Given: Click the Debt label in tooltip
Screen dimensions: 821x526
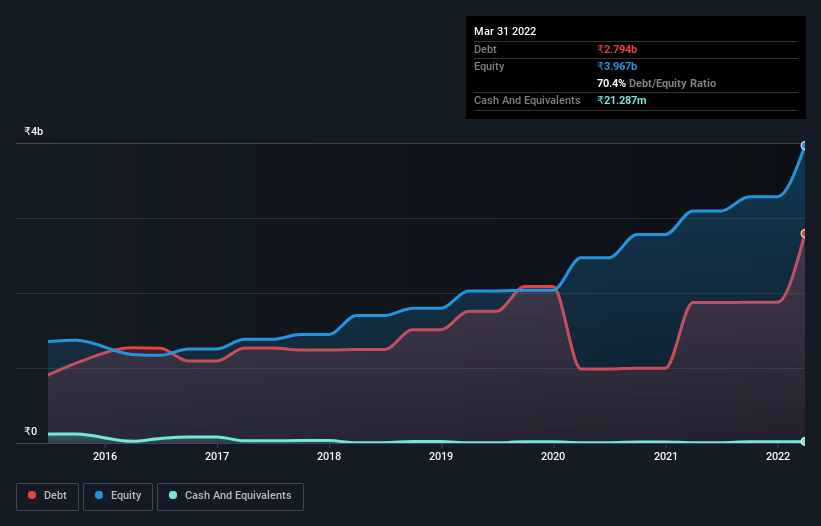Looking at the screenshot, I should [485, 49].
